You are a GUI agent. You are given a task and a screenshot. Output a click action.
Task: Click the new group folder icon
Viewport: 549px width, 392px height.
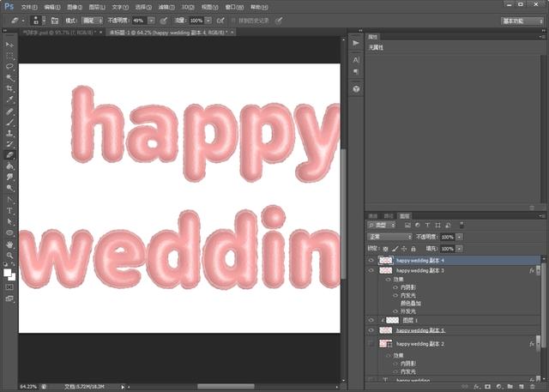click(510, 386)
